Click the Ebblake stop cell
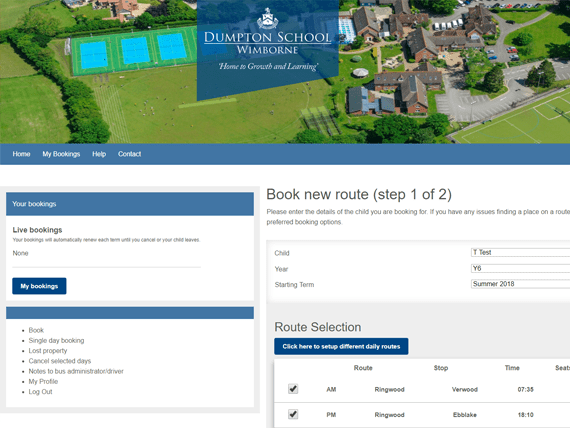 465,415
